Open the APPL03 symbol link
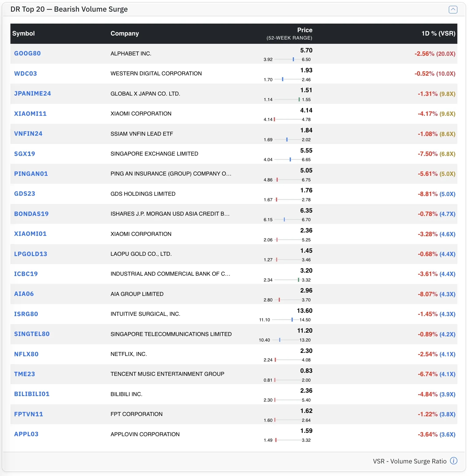Screen dimensions: 469x476 (26, 434)
